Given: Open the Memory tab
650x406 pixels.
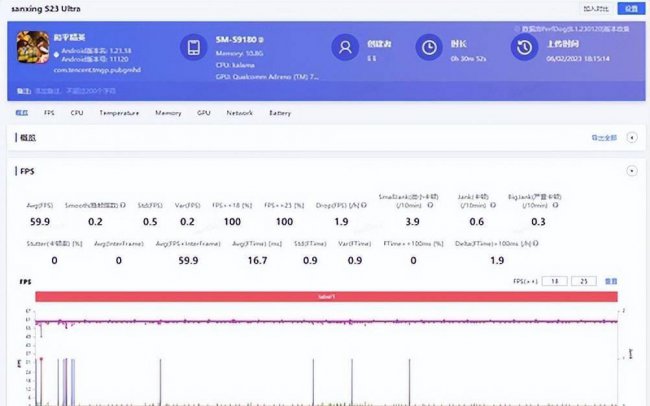Looking at the screenshot, I should 168,113.
